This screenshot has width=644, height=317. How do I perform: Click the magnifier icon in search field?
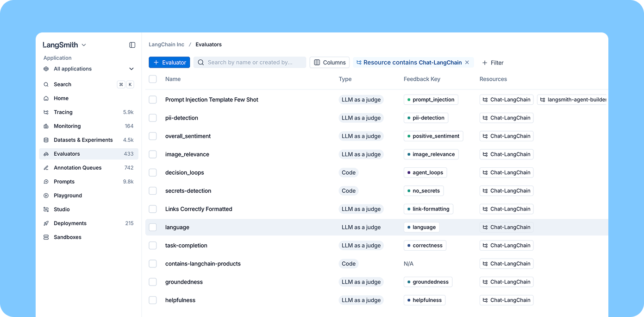click(x=201, y=63)
